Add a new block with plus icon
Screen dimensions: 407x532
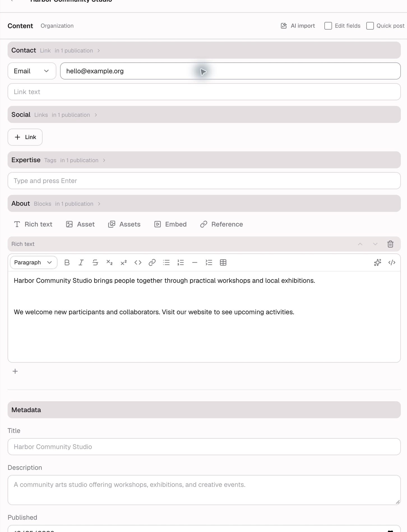(x=15, y=371)
